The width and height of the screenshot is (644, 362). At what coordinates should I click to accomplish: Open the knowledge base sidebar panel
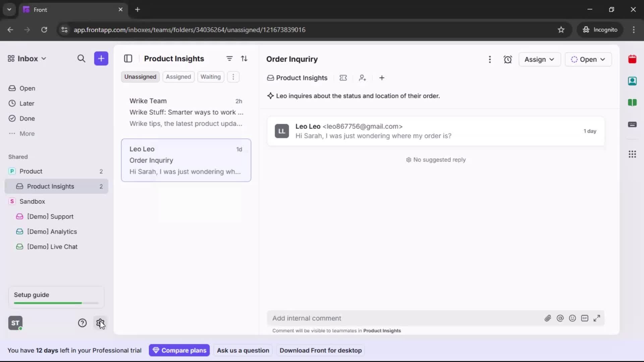pos(633,103)
